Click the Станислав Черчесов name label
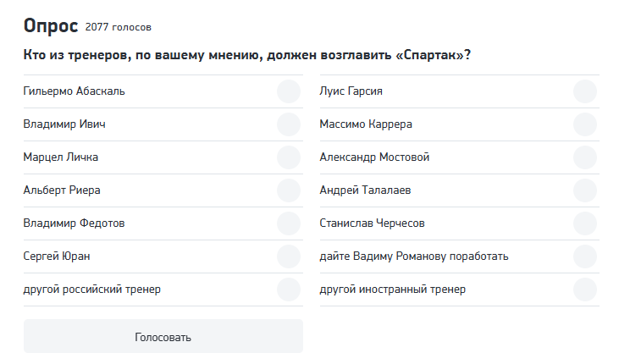 tap(372, 223)
